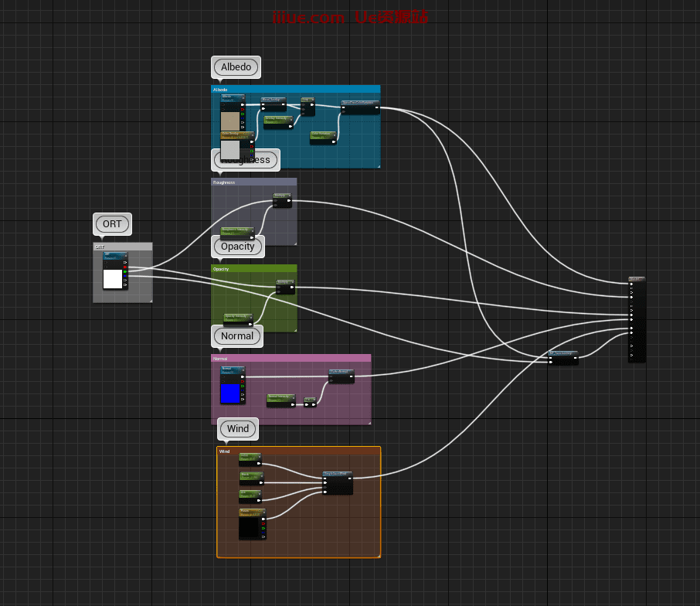Select the FlattenNormal node in Normal group

(x=342, y=376)
